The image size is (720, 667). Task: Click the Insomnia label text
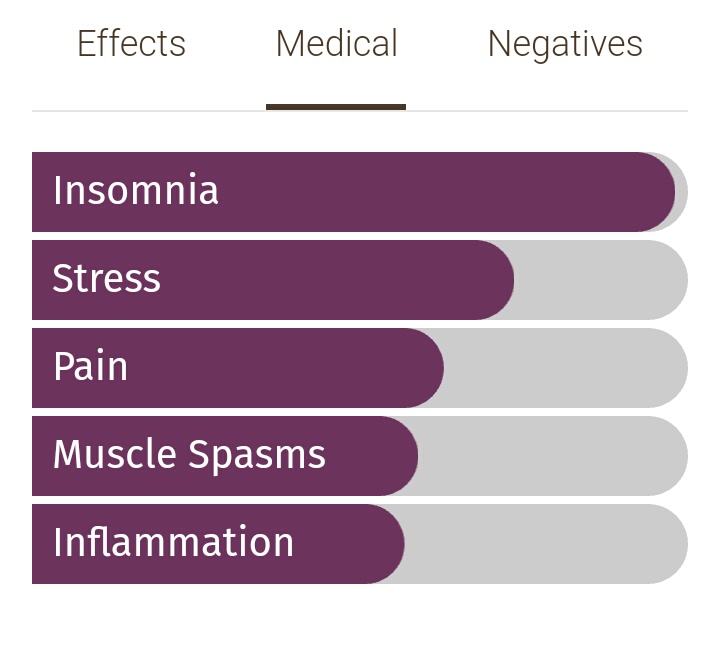coord(135,189)
